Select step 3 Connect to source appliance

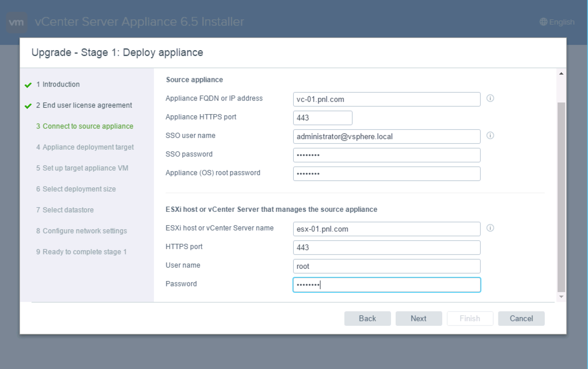pyautogui.click(x=84, y=126)
